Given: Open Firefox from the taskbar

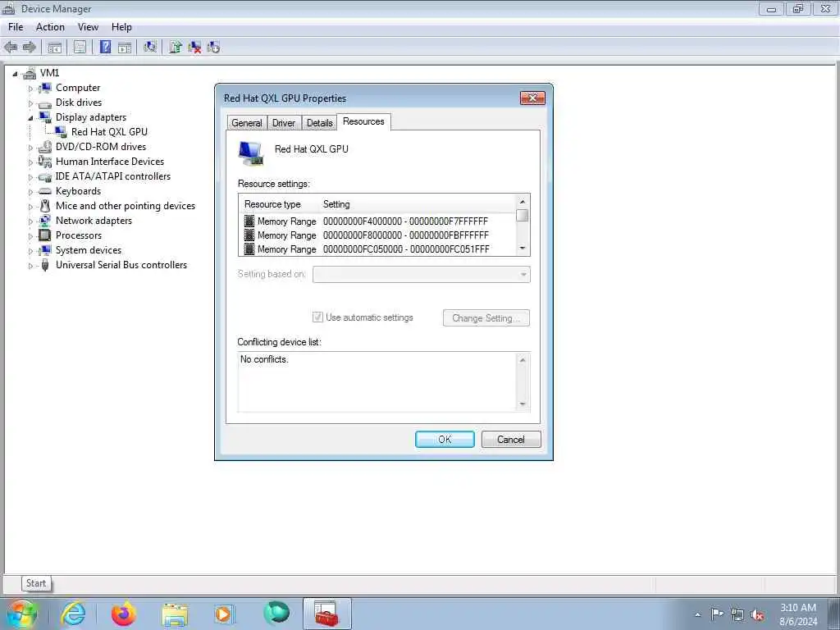Looking at the screenshot, I should point(124,614).
